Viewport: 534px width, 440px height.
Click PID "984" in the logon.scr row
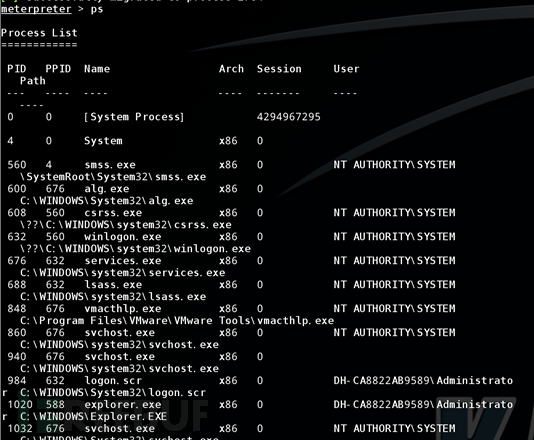[x=17, y=380]
